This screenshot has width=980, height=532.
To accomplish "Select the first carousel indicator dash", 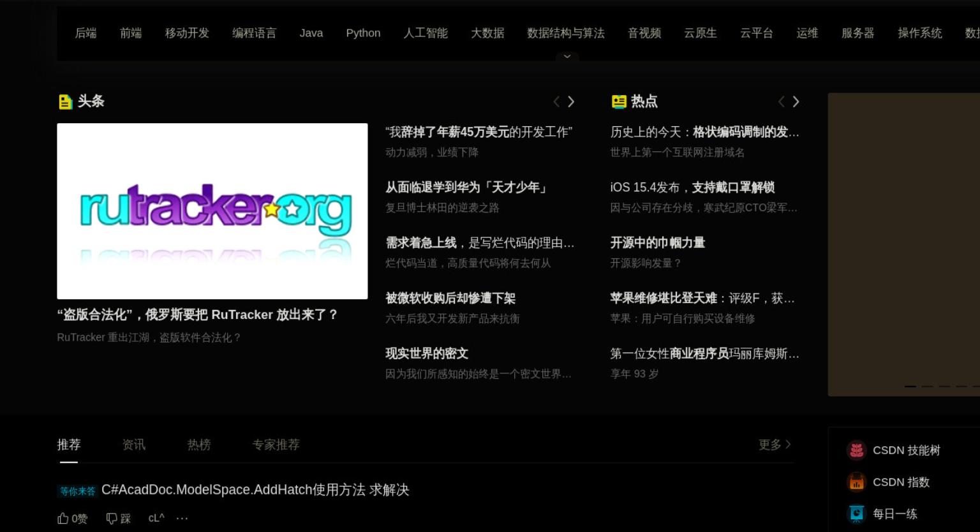I will tap(910, 387).
